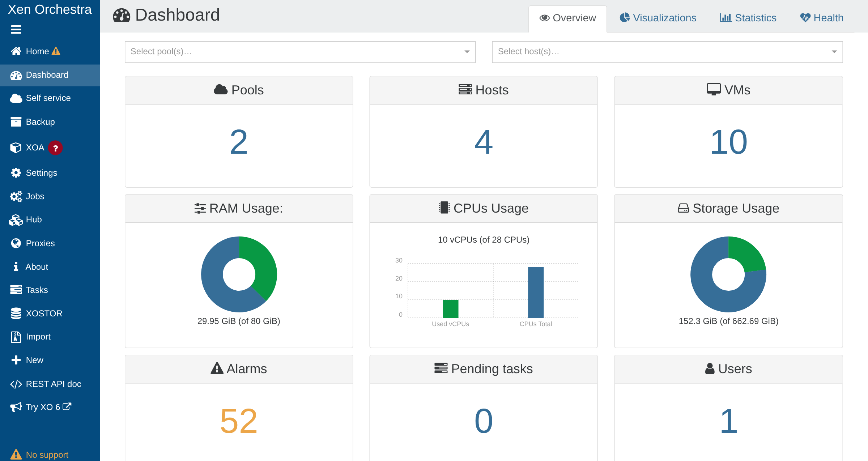Switch to the Health tab
The height and width of the screenshot is (461, 868).
pos(821,18)
